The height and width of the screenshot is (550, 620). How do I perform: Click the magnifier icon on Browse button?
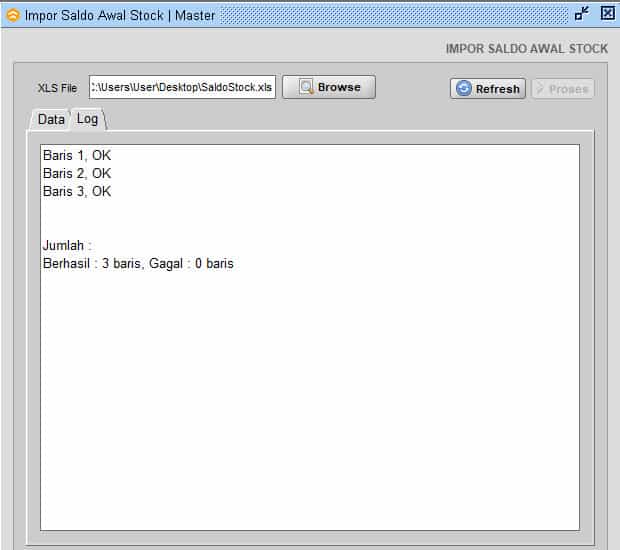pos(305,87)
